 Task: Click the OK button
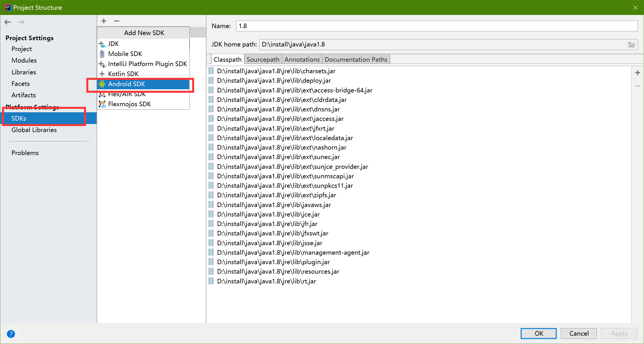pos(538,333)
